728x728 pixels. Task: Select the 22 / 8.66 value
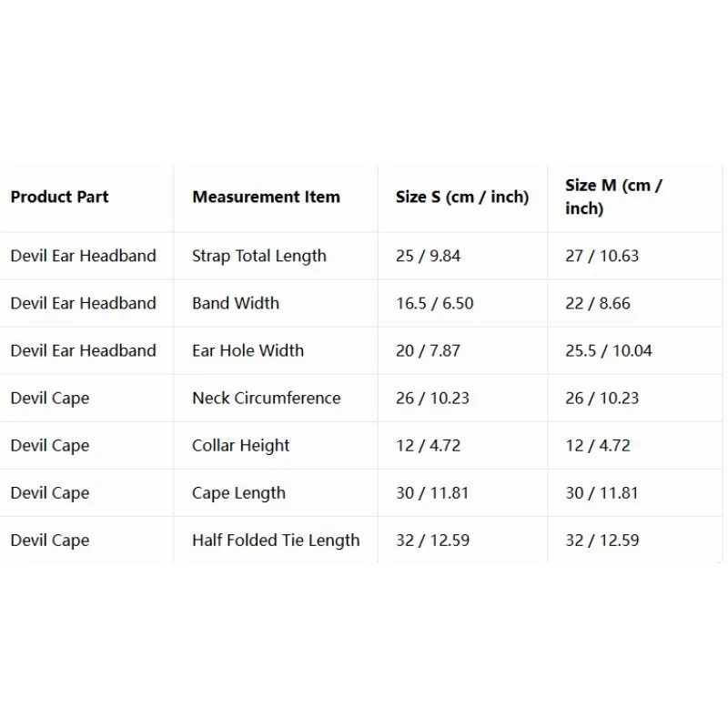click(598, 303)
